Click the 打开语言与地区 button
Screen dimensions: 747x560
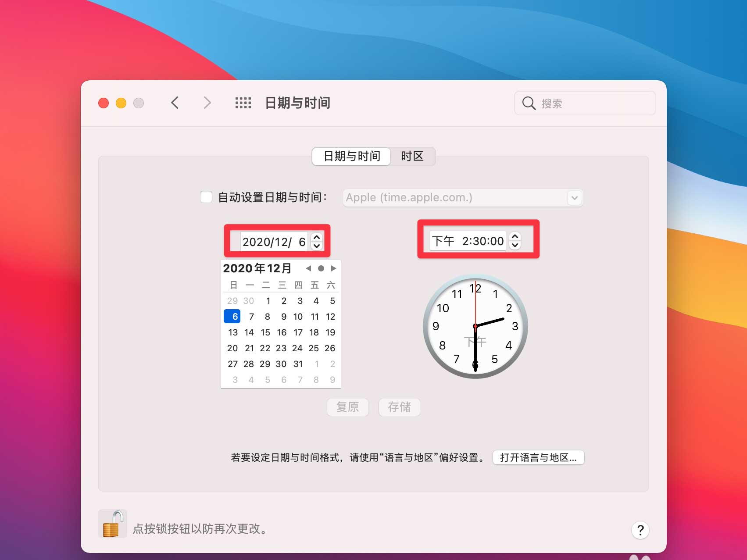point(539,457)
